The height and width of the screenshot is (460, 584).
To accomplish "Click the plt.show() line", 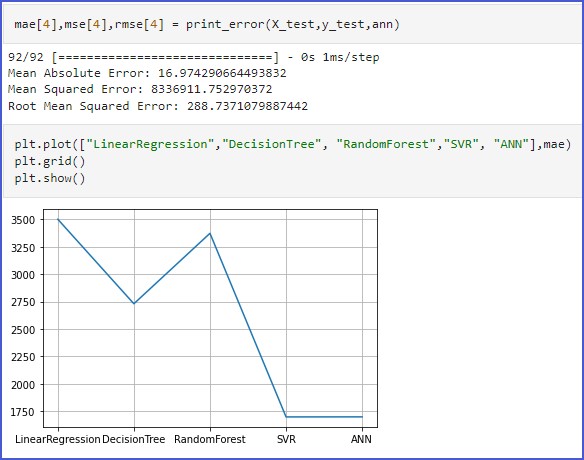I will (x=50, y=178).
